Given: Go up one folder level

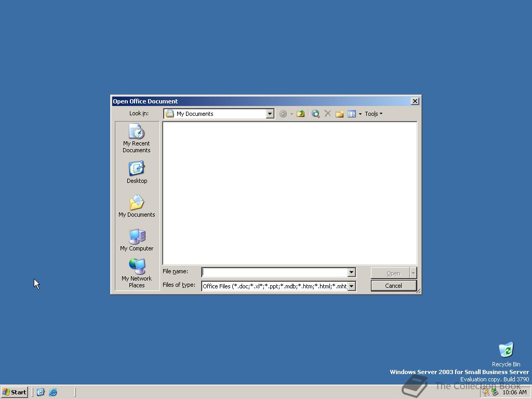Looking at the screenshot, I should click(300, 114).
